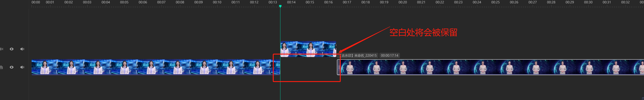Mute the upper track's speaker icon
Image resolution: width=644 pixels, height=100 pixels.
[22, 49]
